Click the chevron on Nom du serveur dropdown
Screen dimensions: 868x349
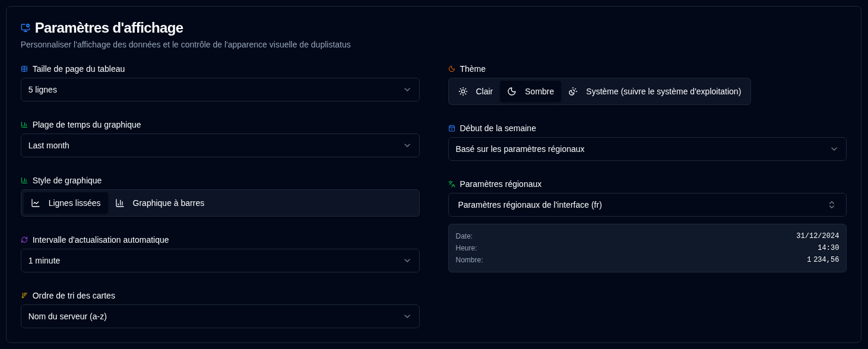407,316
